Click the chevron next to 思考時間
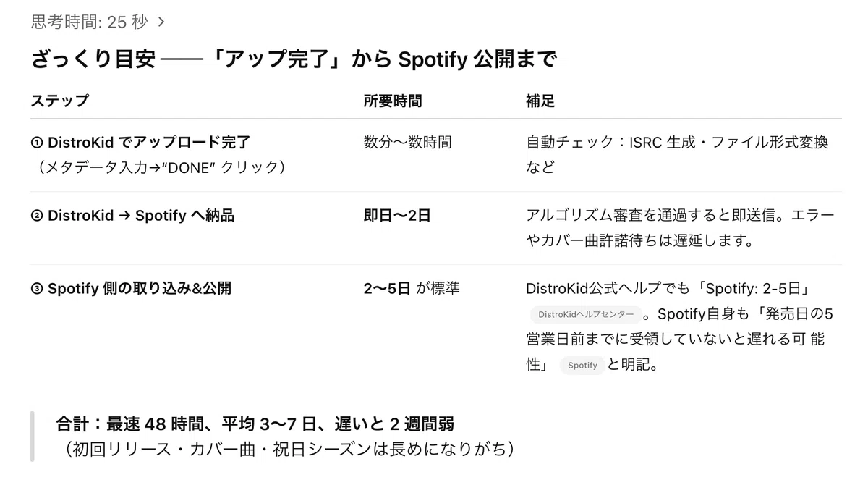The width and height of the screenshot is (868, 493). tap(161, 22)
